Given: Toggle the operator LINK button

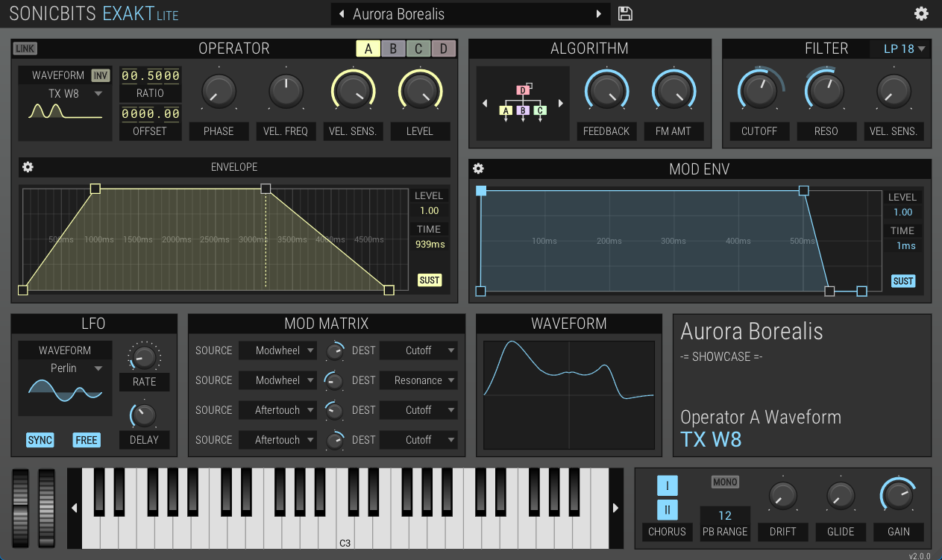Looking at the screenshot, I should [x=25, y=48].
